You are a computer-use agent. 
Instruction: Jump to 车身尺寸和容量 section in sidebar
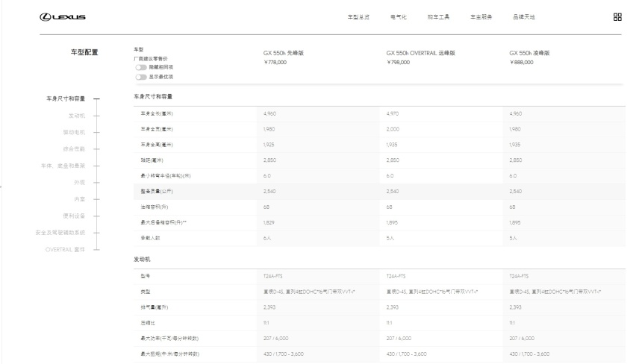pyautogui.click(x=68, y=98)
